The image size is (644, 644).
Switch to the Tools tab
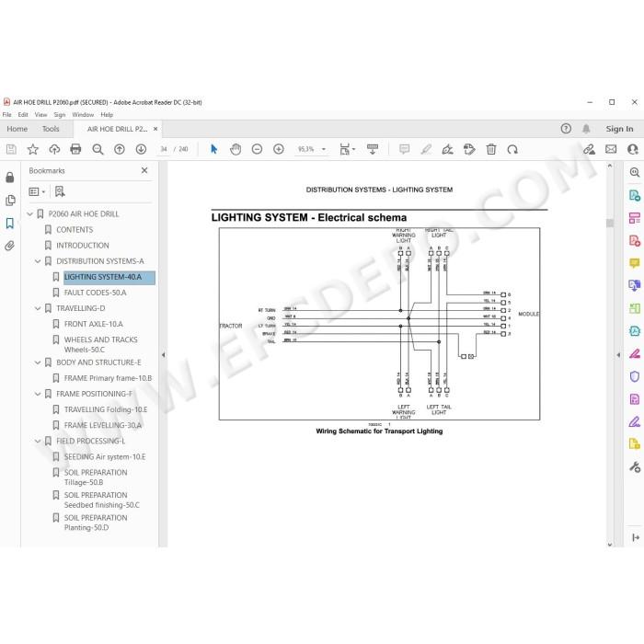51,129
